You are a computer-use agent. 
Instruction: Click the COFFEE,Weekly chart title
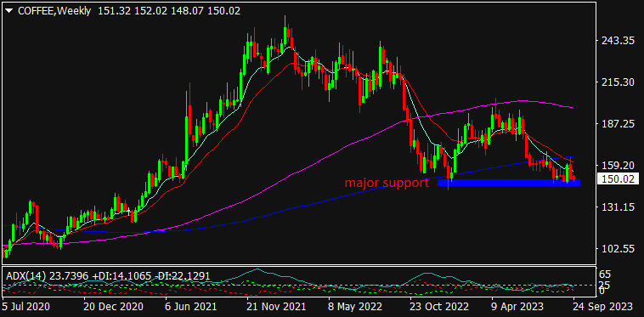coord(54,11)
